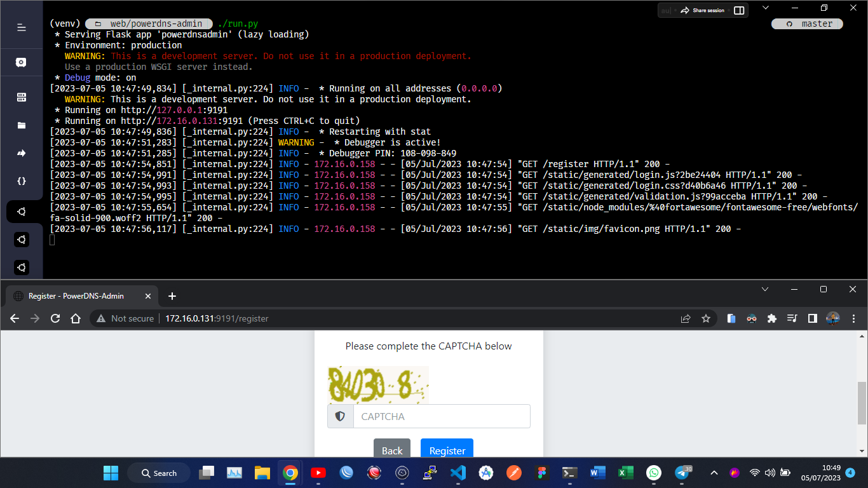This screenshot has width=868, height=488.
Task: Open the hosts server list icon
Action: [x=21, y=97]
